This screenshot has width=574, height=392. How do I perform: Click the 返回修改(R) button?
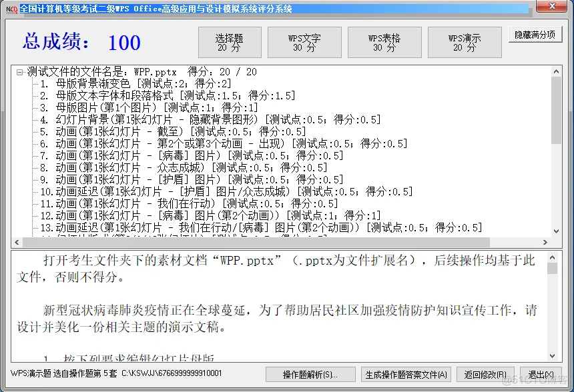click(x=485, y=375)
